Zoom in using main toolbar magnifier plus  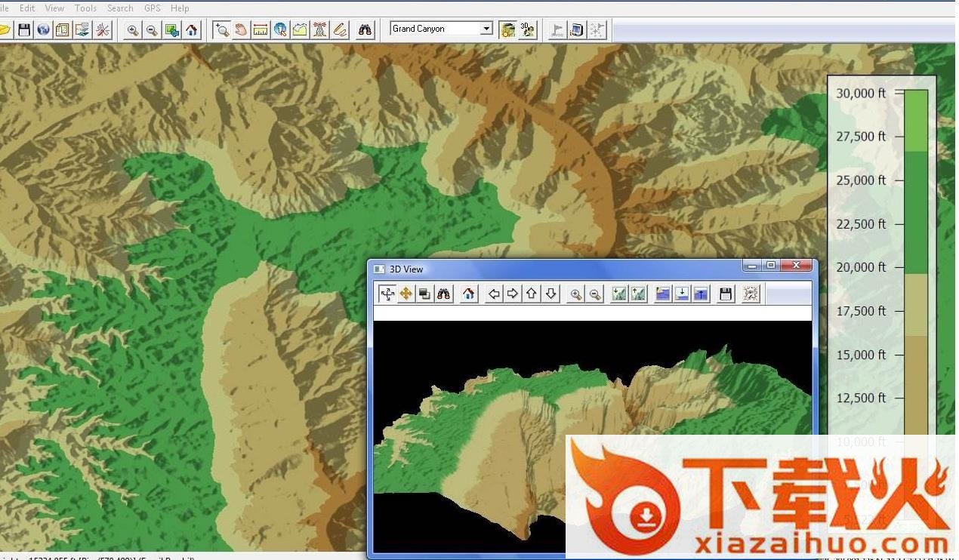(133, 29)
